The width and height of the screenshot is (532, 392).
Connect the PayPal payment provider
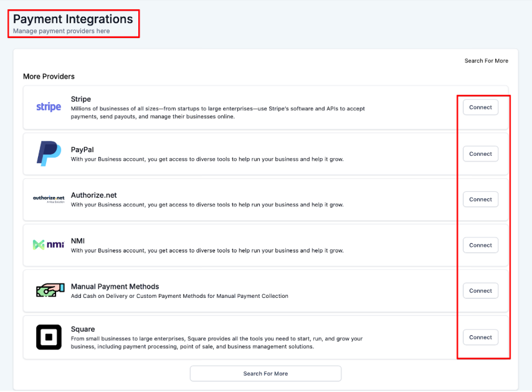(x=480, y=154)
